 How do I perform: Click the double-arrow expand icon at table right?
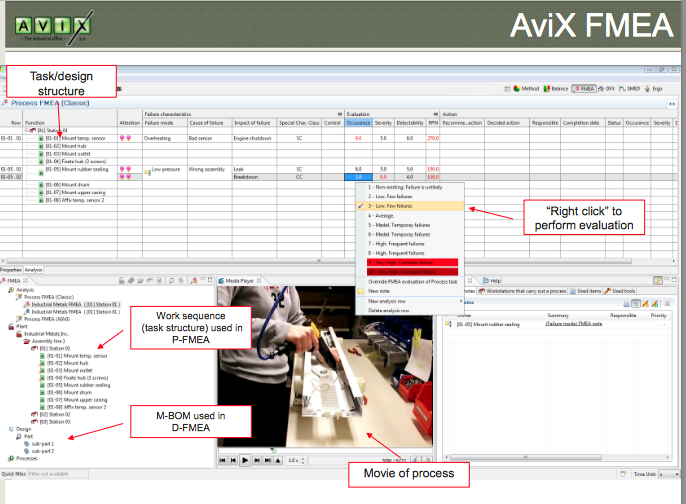point(672,104)
